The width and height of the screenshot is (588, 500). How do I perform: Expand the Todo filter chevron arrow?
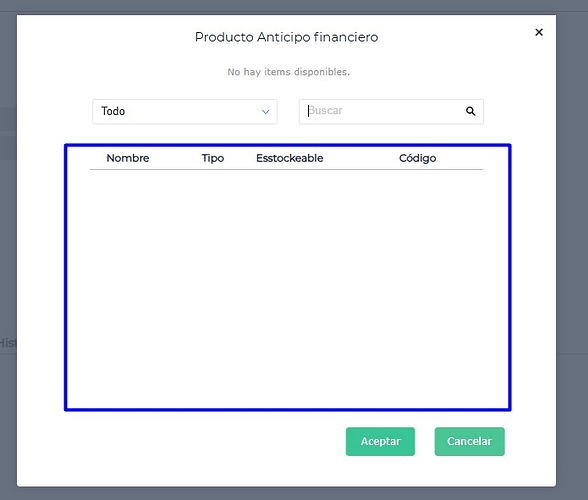[x=266, y=112]
